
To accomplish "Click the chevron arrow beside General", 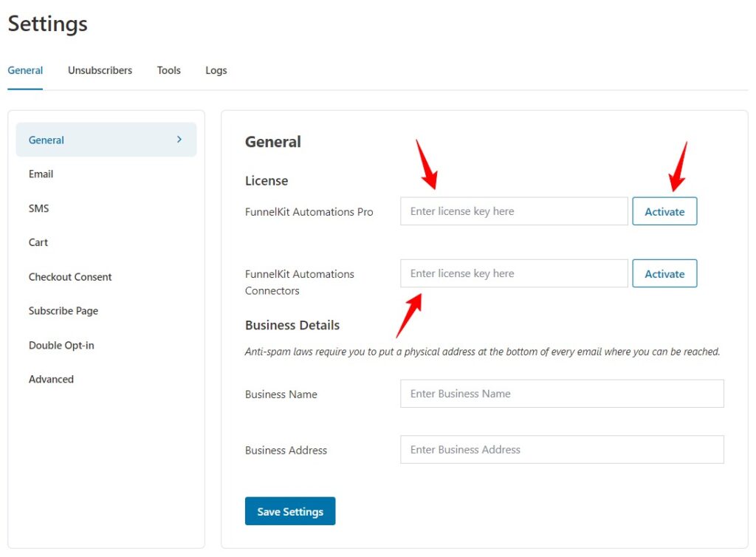I will (179, 140).
